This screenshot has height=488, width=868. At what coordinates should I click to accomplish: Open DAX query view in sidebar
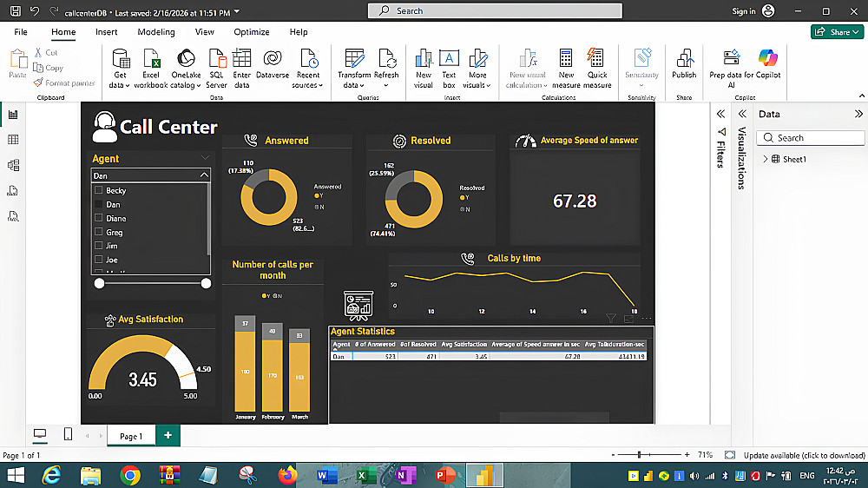[13, 190]
